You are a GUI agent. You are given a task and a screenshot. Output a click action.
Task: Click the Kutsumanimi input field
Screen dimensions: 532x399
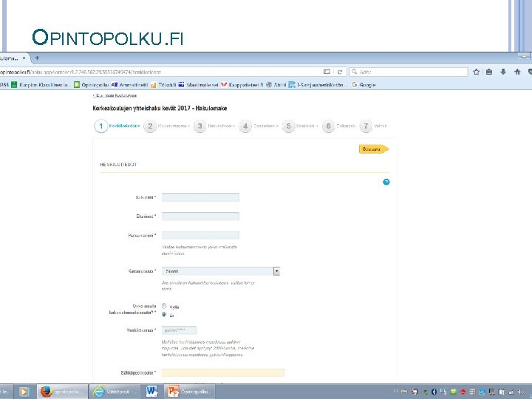200,235
